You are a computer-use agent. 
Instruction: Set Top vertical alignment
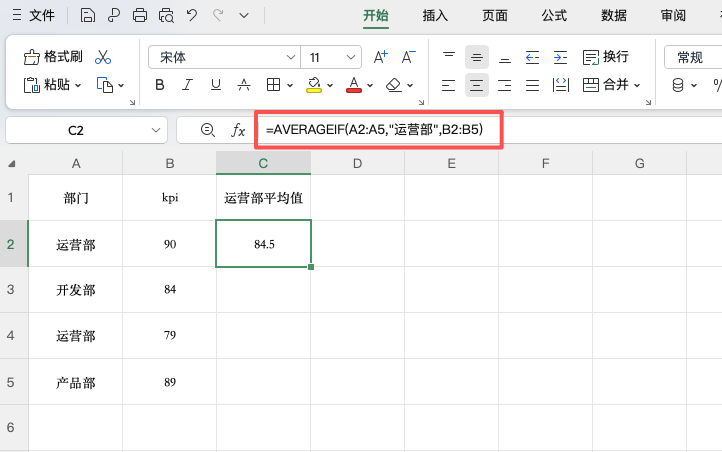448,57
